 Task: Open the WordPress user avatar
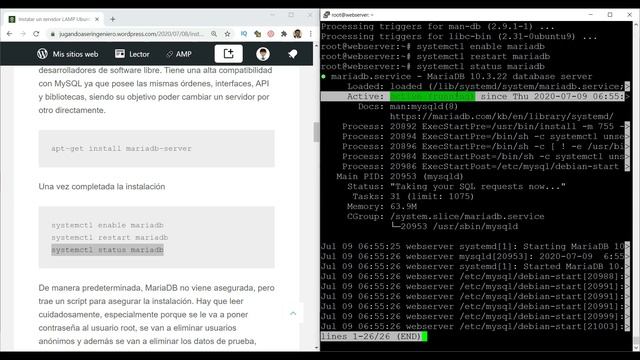(263, 54)
